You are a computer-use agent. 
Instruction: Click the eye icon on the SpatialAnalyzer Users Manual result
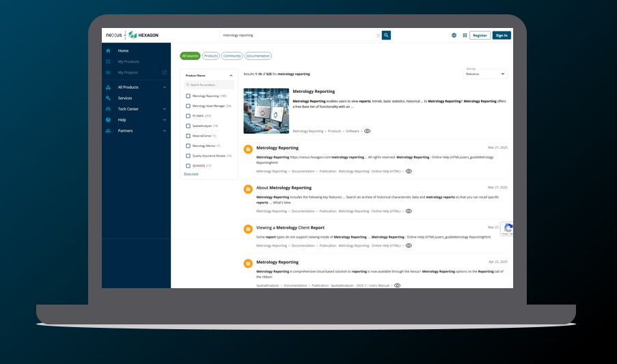[398, 285]
